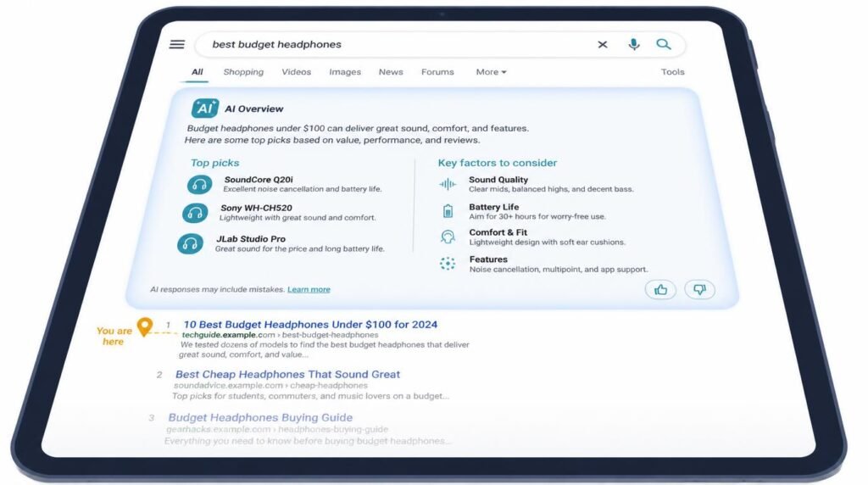Switch to the Videos tab
The width and height of the screenshot is (868, 485).
click(x=296, y=72)
